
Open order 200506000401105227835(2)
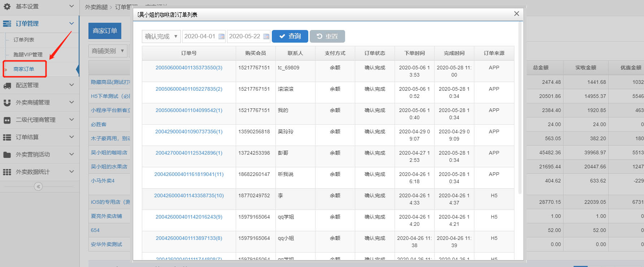(189, 89)
